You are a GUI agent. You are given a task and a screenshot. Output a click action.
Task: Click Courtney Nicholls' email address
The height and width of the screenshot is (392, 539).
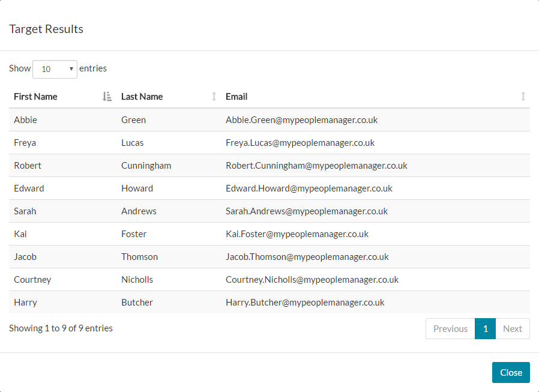[312, 280]
